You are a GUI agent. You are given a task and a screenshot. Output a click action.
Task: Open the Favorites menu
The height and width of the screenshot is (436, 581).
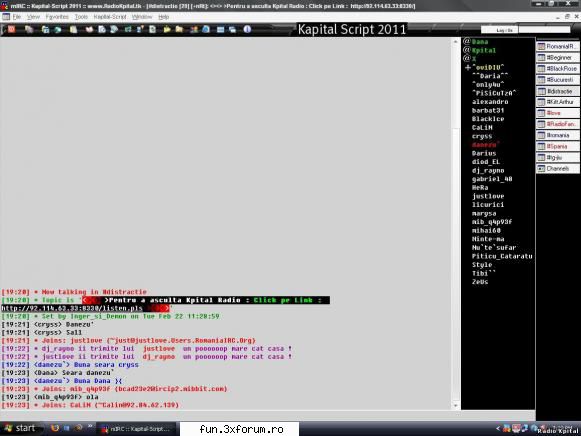[x=57, y=17]
